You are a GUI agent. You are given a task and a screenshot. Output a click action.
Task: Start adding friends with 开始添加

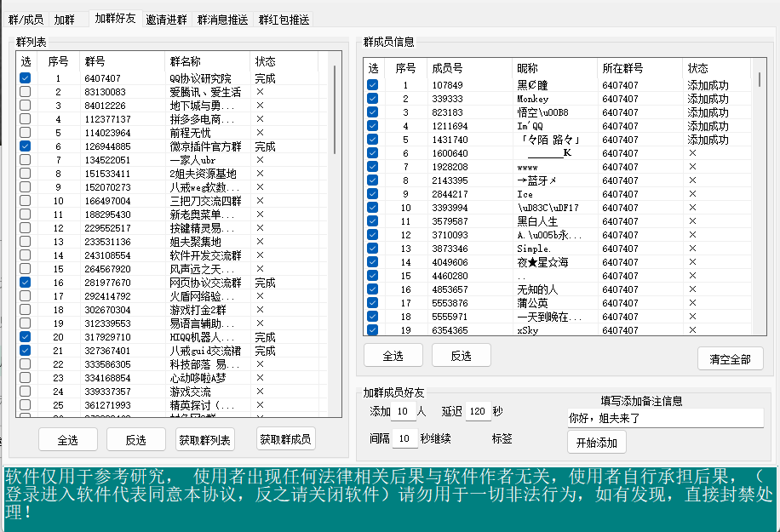[597, 443]
